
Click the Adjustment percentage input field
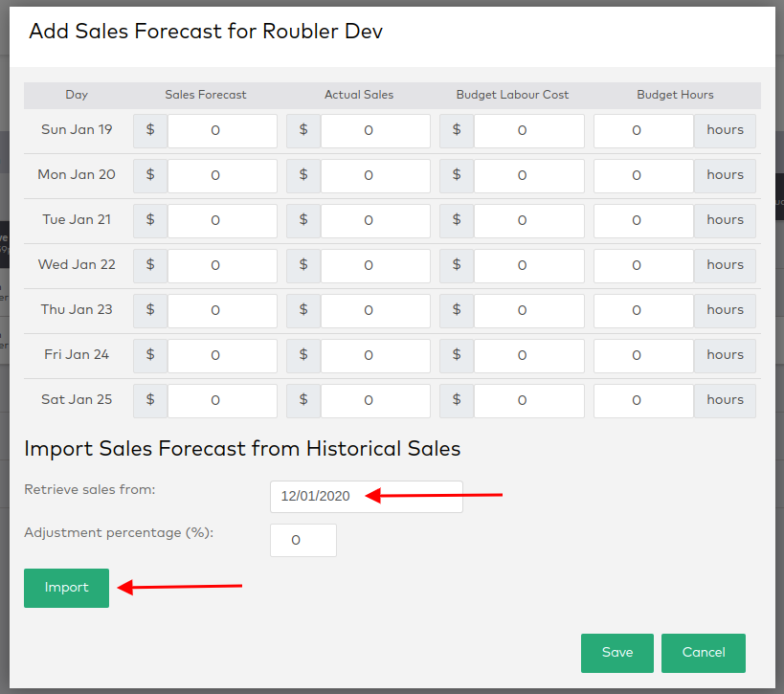click(302, 540)
